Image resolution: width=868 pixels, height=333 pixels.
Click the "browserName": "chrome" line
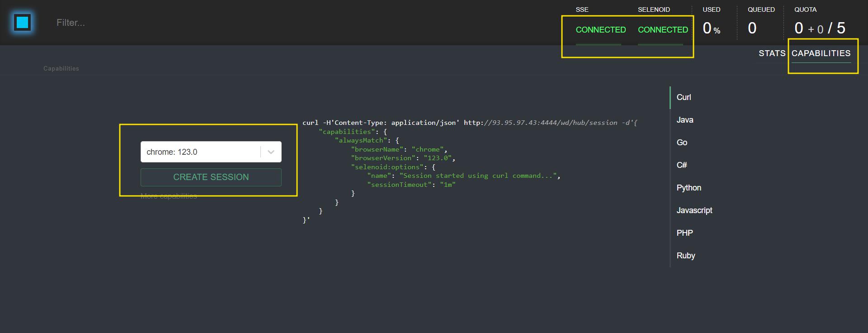[399, 149]
